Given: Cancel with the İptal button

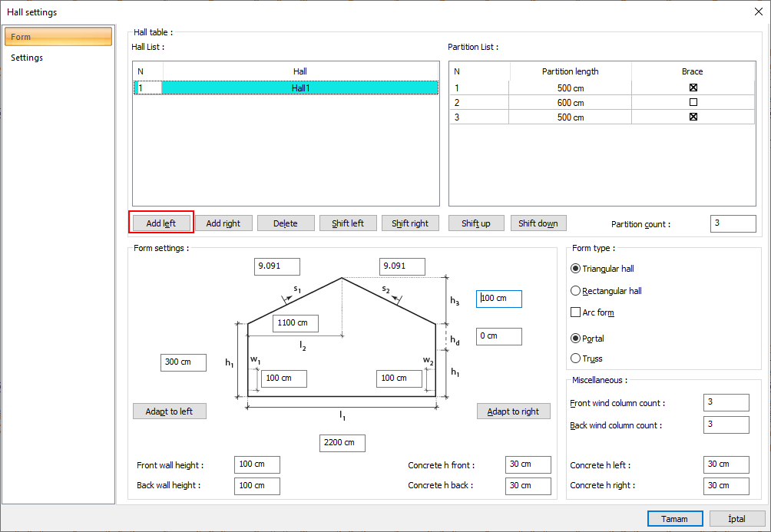Looking at the screenshot, I should coord(736,519).
